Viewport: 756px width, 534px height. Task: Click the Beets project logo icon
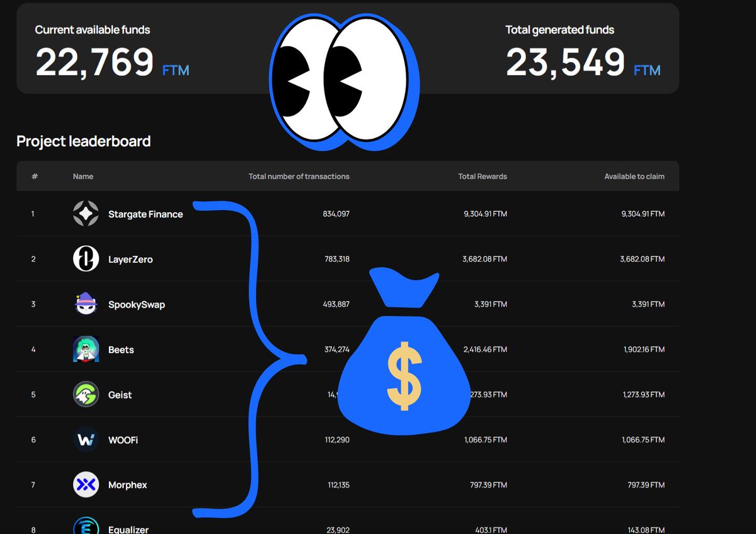point(86,349)
